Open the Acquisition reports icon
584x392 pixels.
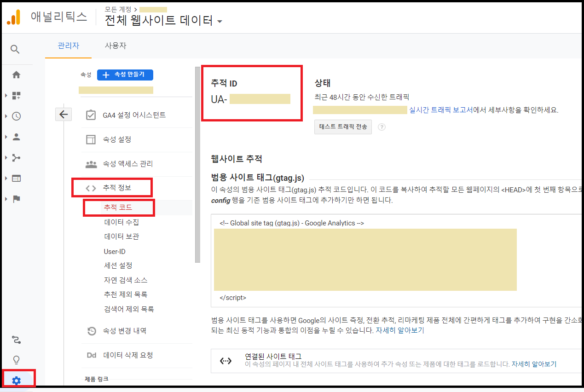(x=15, y=157)
